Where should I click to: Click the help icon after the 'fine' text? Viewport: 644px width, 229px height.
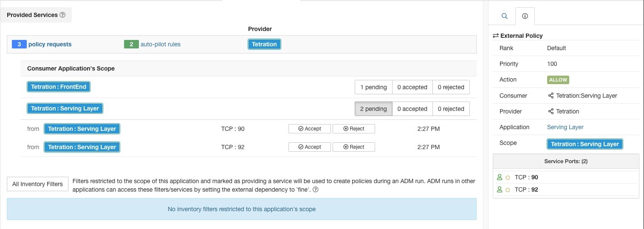316,189
